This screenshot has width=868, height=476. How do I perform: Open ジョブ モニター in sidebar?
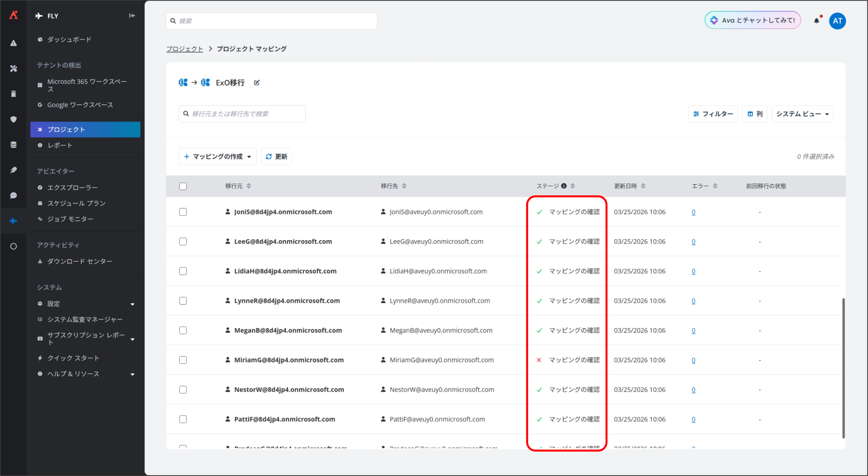pos(70,219)
